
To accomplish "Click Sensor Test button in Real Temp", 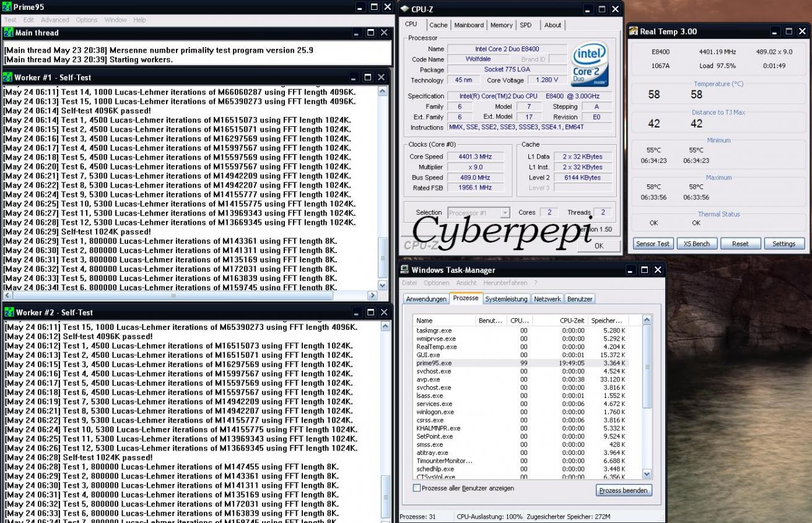I will coord(653,244).
